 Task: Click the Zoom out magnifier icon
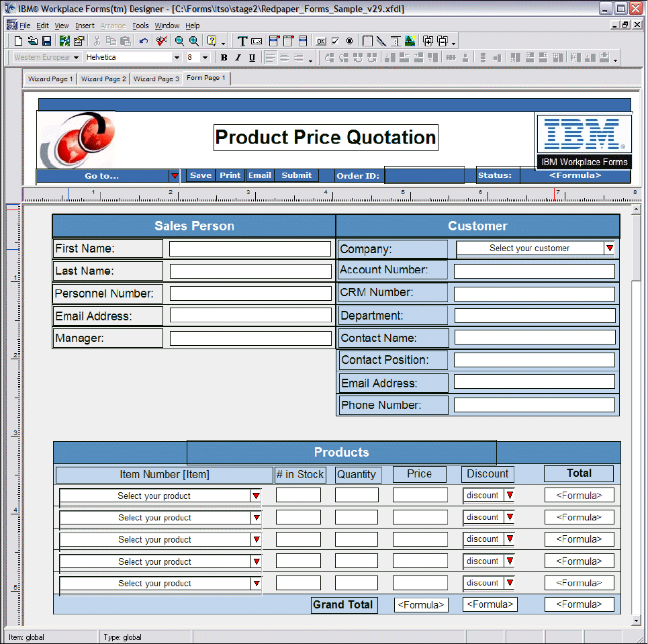pyautogui.click(x=179, y=41)
